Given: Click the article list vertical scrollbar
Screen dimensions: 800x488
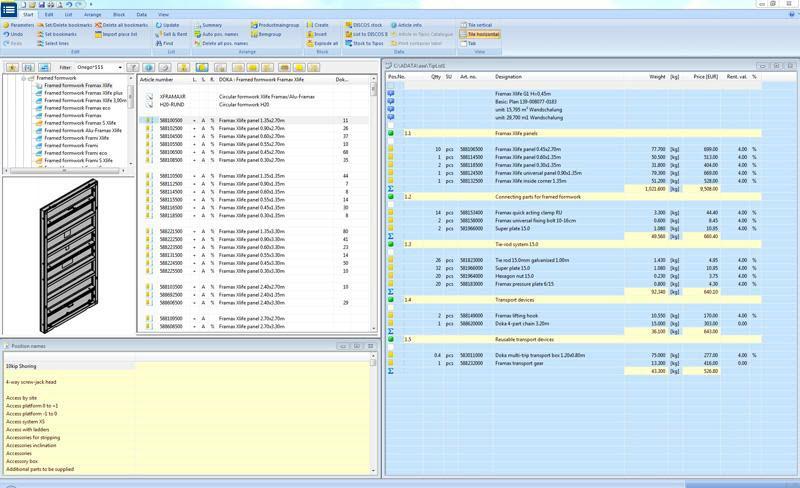Looking at the screenshot, I should click(x=373, y=204).
